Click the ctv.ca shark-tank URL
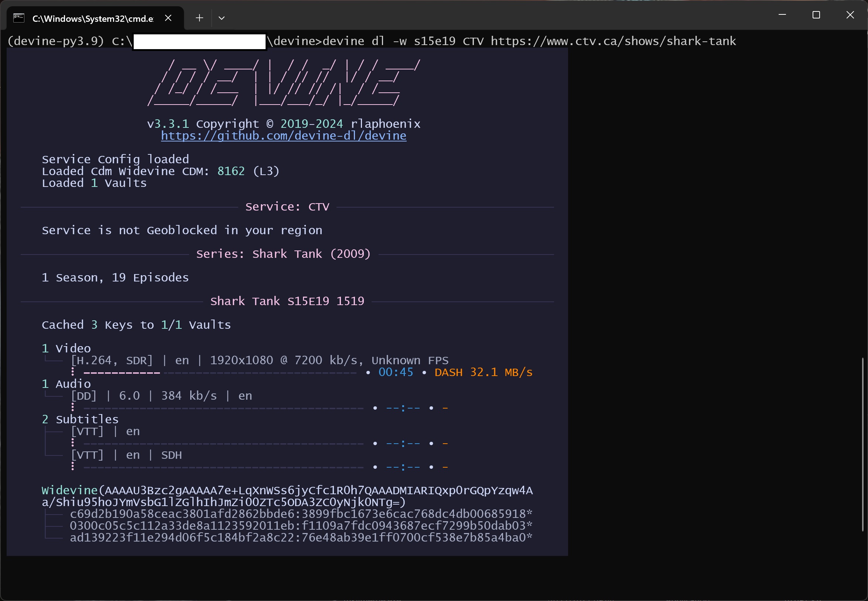Viewport: 868px width, 601px height. pos(613,41)
